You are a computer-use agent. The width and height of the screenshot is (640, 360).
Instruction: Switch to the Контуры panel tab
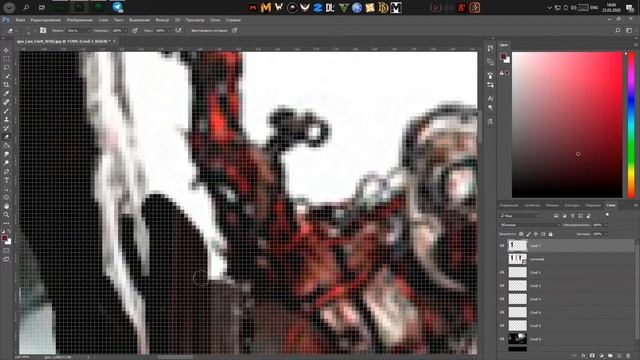pos(572,205)
